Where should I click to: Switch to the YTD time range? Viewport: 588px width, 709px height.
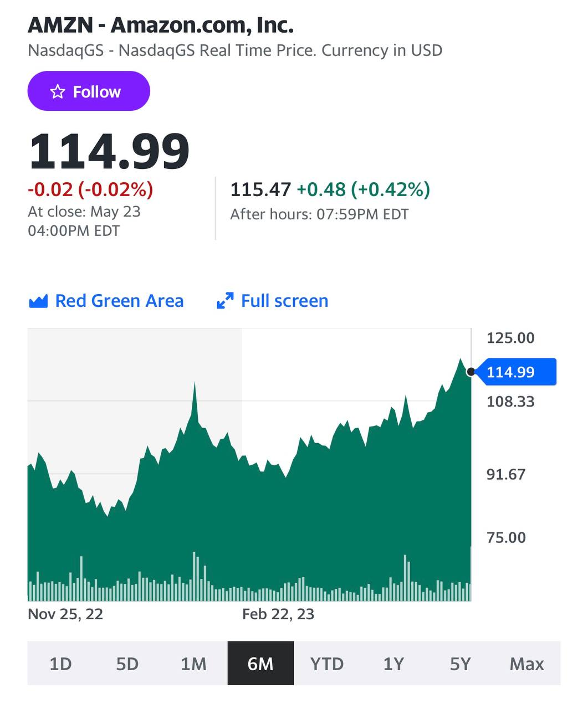click(327, 664)
